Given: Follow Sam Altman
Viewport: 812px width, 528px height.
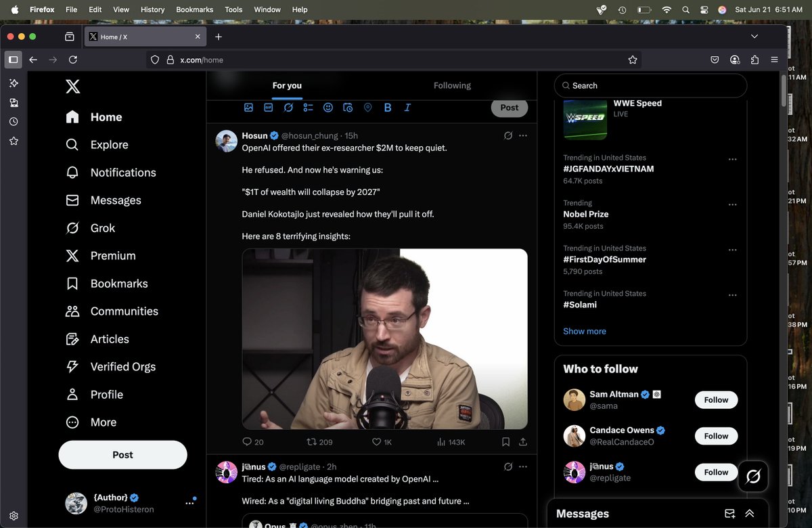Looking at the screenshot, I should point(716,400).
